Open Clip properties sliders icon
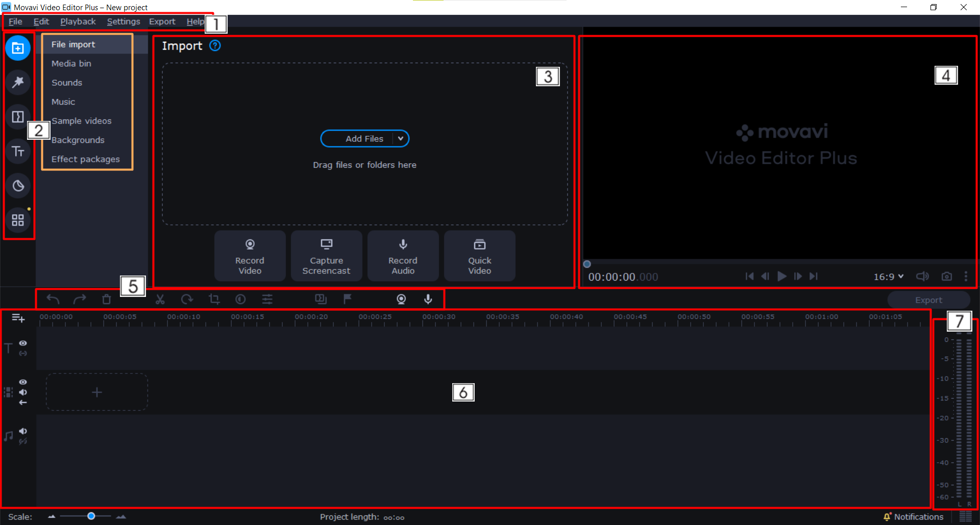 (x=267, y=299)
